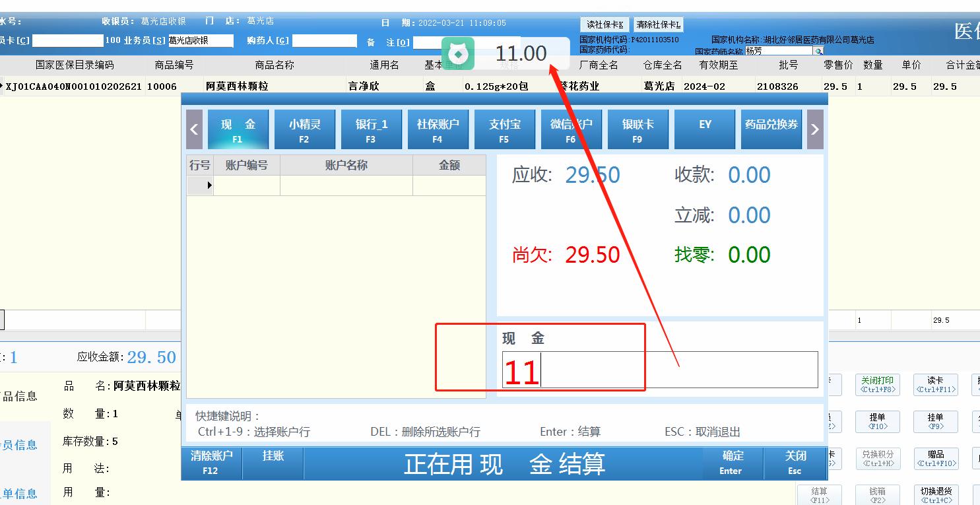
Task: Click the 商品编号 column header
Action: 174,65
